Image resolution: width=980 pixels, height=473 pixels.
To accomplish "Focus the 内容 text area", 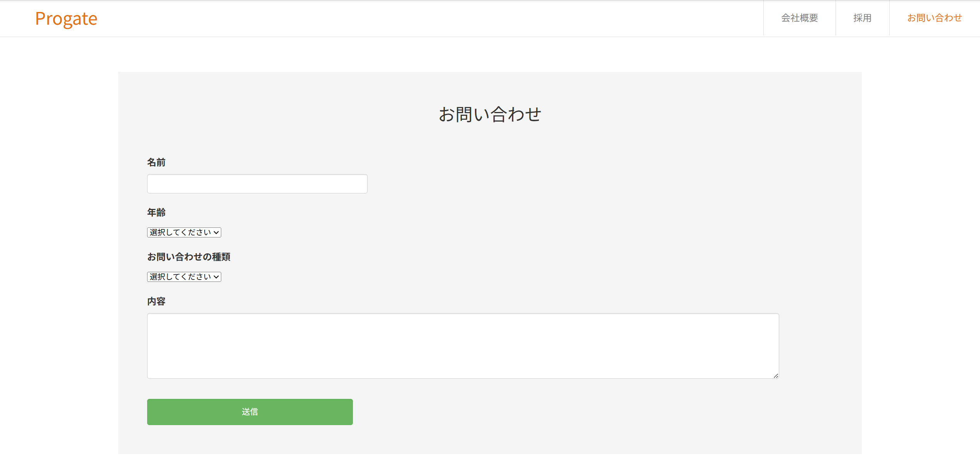I will (x=463, y=346).
